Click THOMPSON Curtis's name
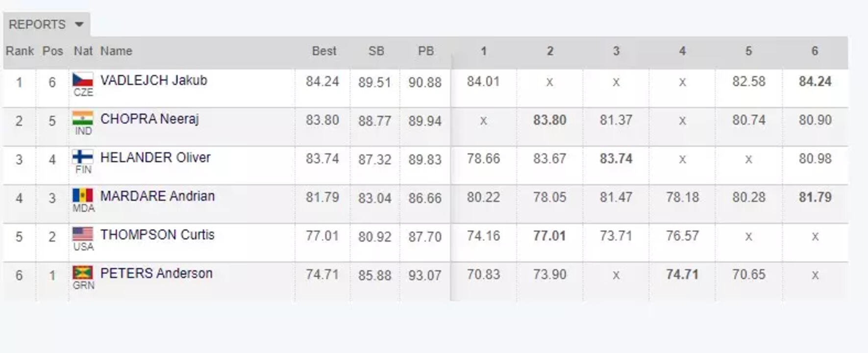 pos(157,235)
